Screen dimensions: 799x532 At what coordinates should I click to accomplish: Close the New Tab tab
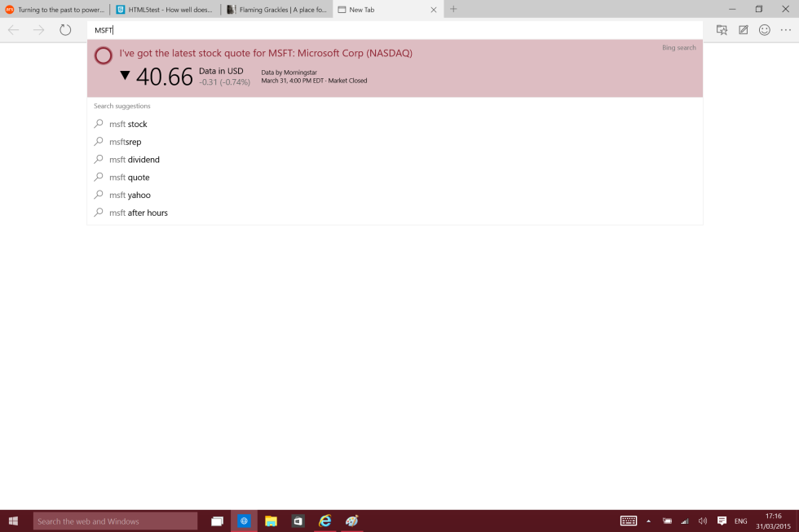coord(433,10)
